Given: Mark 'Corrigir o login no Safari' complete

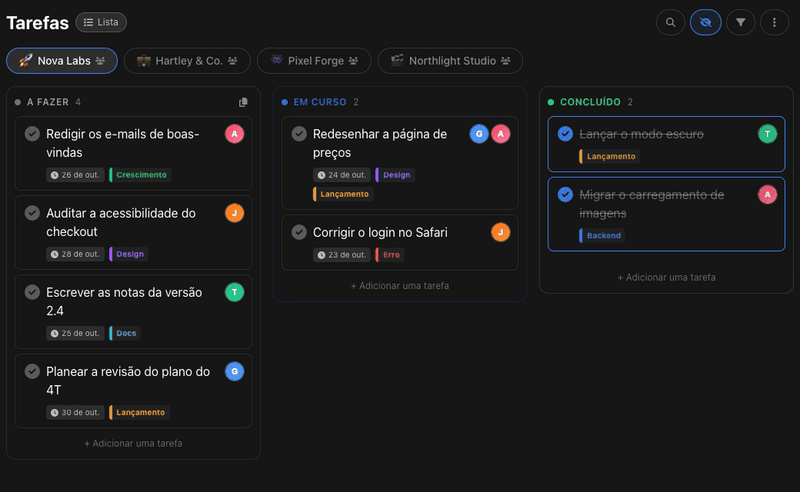Looking at the screenshot, I should pos(299,232).
